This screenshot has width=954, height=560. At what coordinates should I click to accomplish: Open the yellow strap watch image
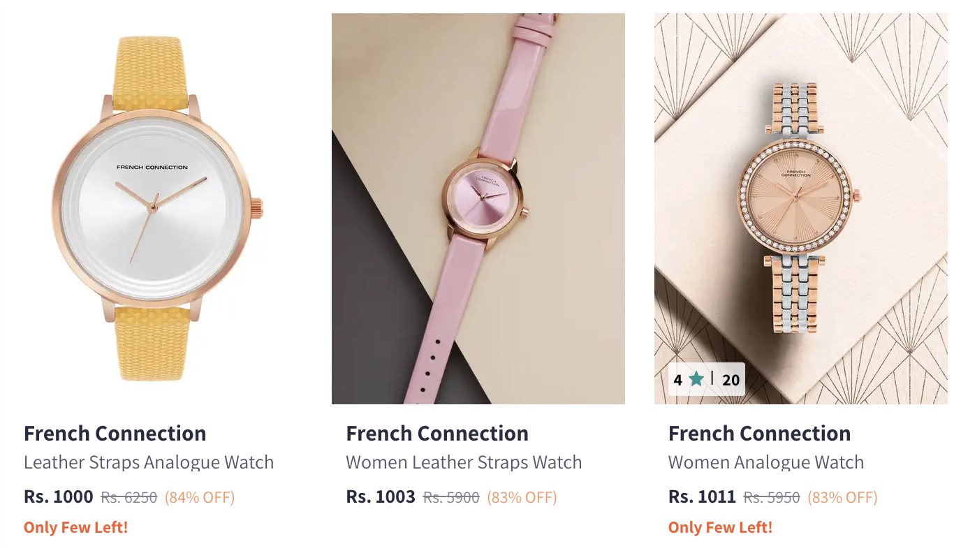(x=156, y=208)
